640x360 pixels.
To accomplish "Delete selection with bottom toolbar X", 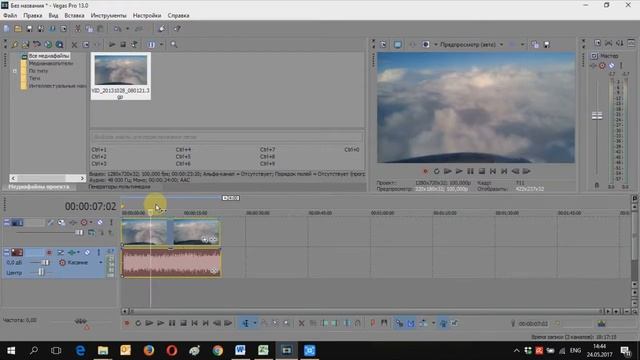I will pyautogui.click(x=302, y=323).
